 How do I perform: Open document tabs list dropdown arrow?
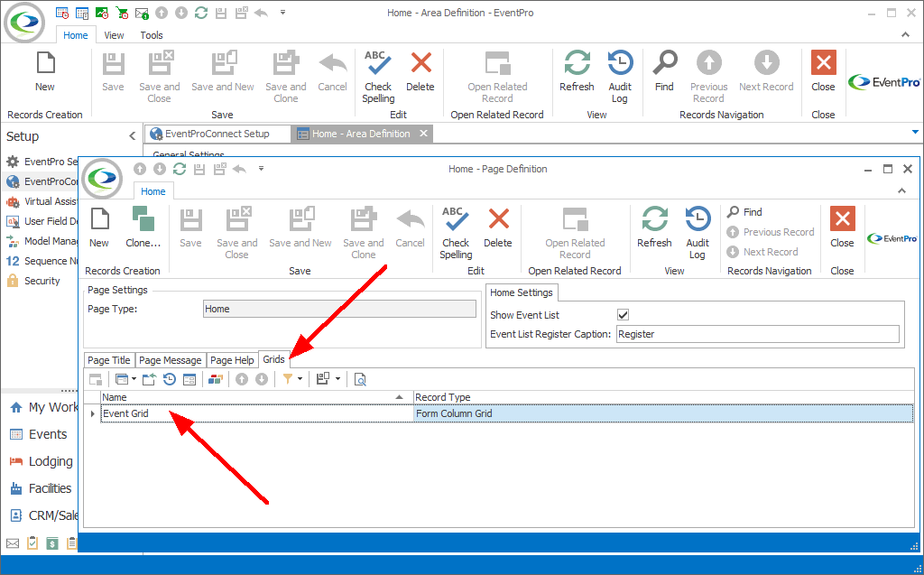click(915, 132)
